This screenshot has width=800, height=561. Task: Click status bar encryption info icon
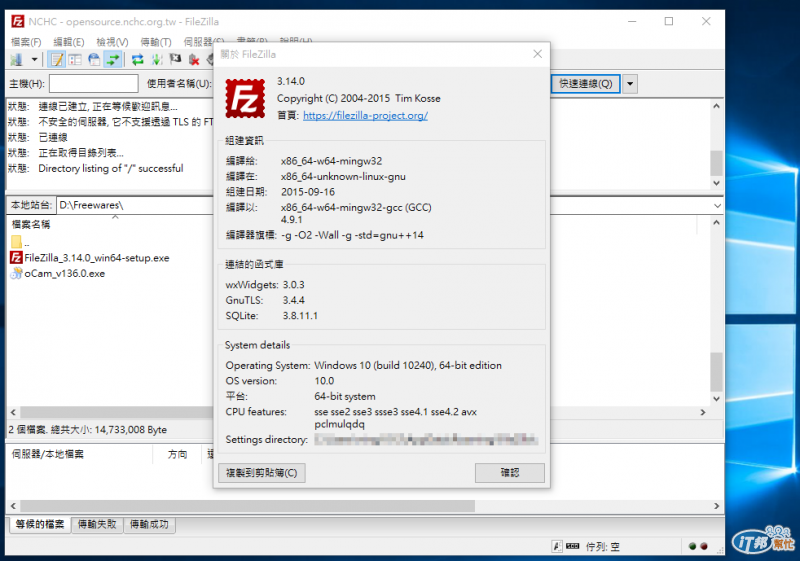558,546
